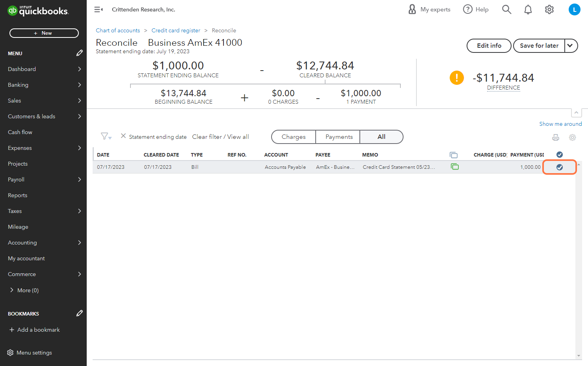Screen dimensions: 588x366
Task: Expand Customers & leads submenu
Action: (x=80, y=116)
